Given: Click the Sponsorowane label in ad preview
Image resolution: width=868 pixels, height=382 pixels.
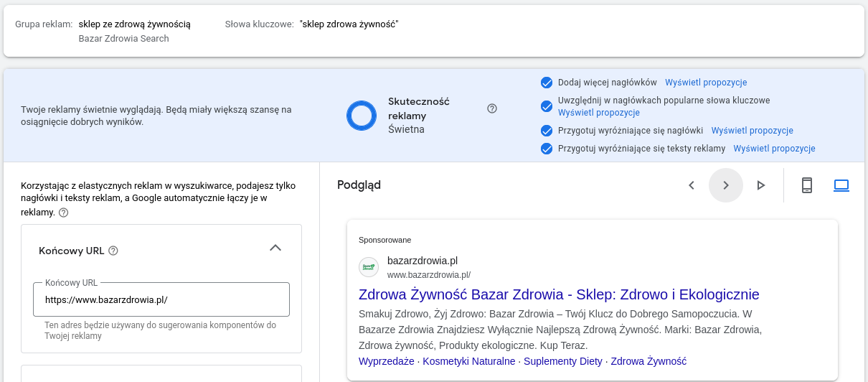Looking at the screenshot, I should pyautogui.click(x=385, y=240).
